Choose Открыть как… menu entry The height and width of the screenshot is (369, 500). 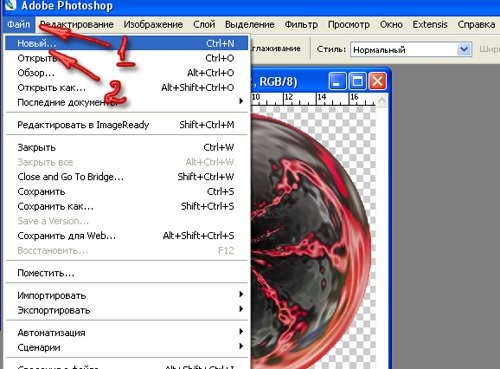pos(126,88)
